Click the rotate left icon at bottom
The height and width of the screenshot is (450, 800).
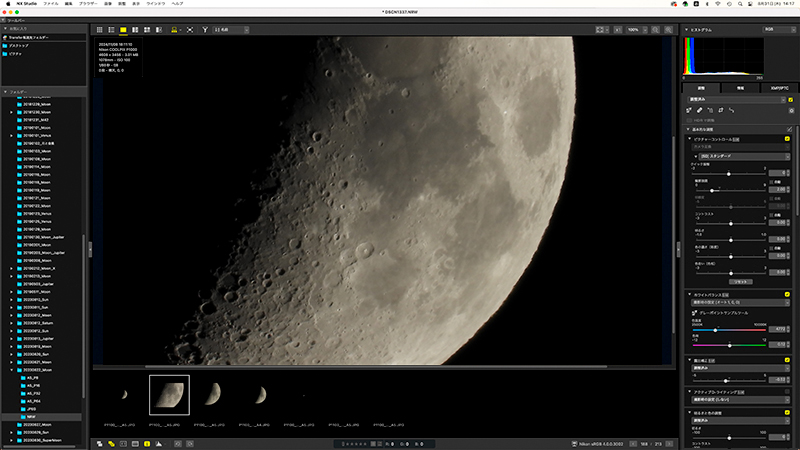click(x=178, y=444)
